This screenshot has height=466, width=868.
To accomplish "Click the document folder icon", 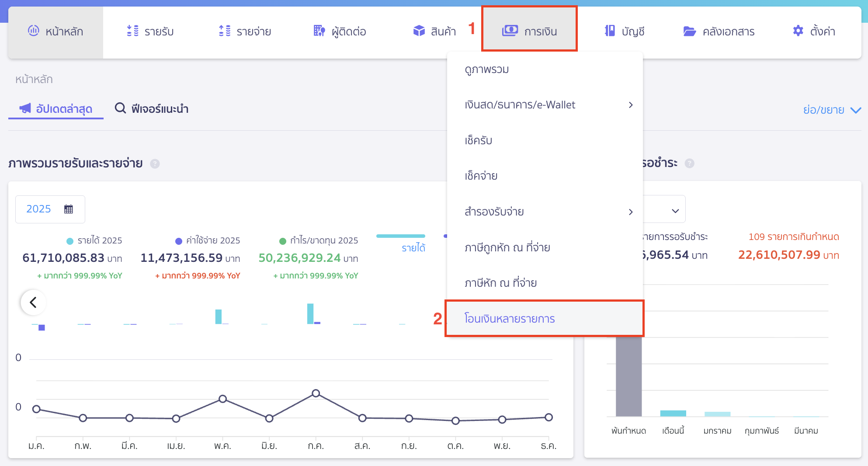I will point(689,31).
